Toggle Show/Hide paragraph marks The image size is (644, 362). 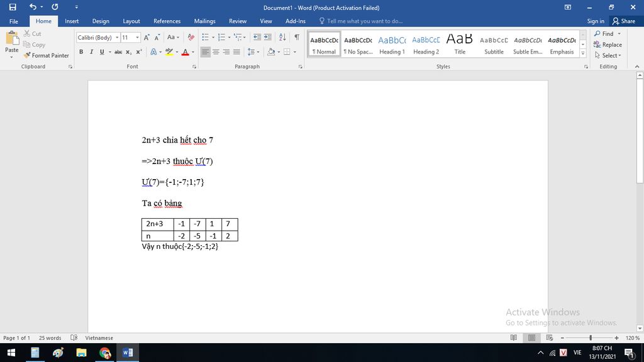297,37
